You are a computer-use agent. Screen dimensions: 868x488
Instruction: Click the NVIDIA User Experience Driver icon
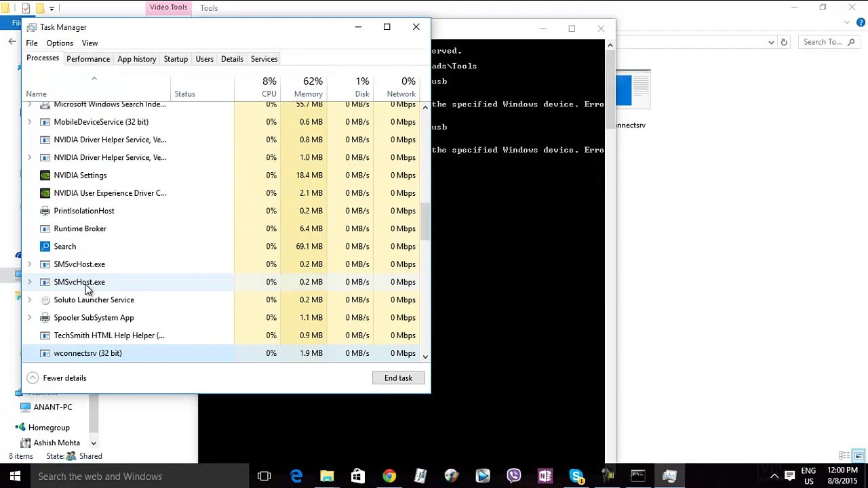45,193
